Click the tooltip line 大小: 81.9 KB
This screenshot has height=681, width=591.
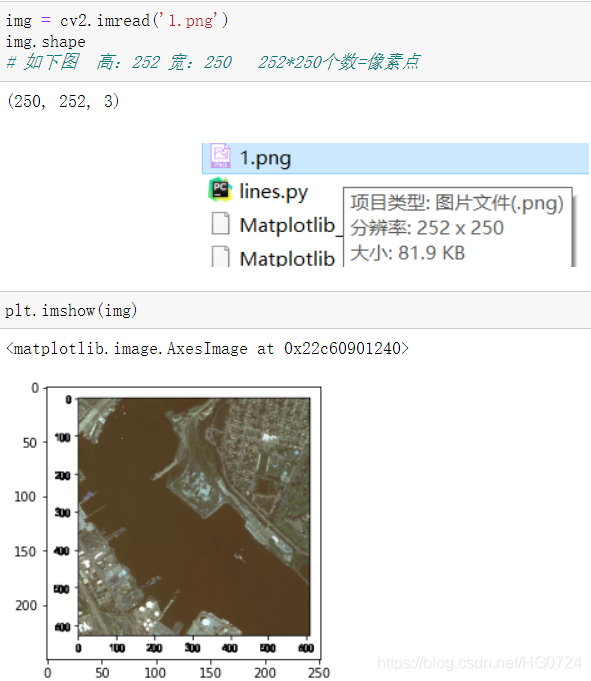(x=407, y=253)
